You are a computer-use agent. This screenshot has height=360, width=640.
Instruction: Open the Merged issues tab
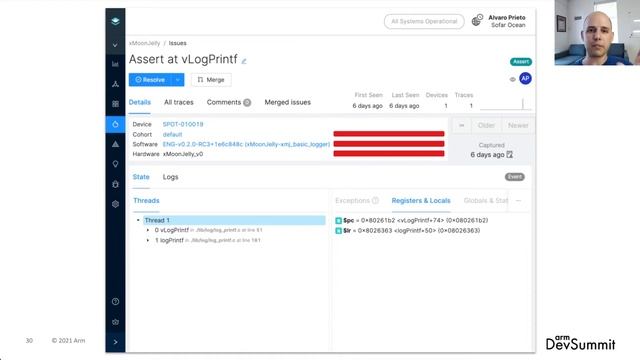[287, 102]
